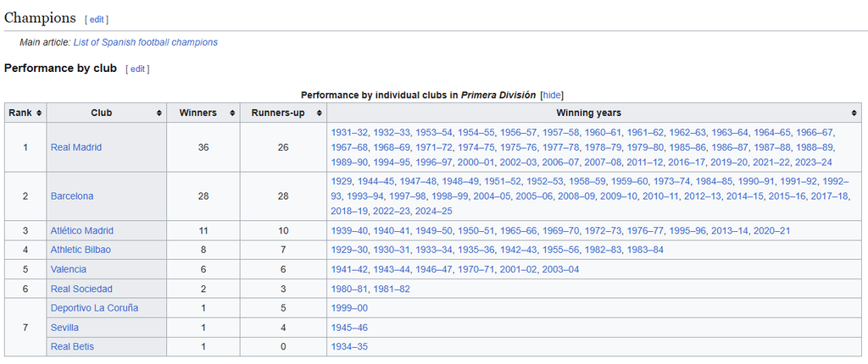
Task: Hide the Performance by individual clubs table
Action: [x=551, y=95]
